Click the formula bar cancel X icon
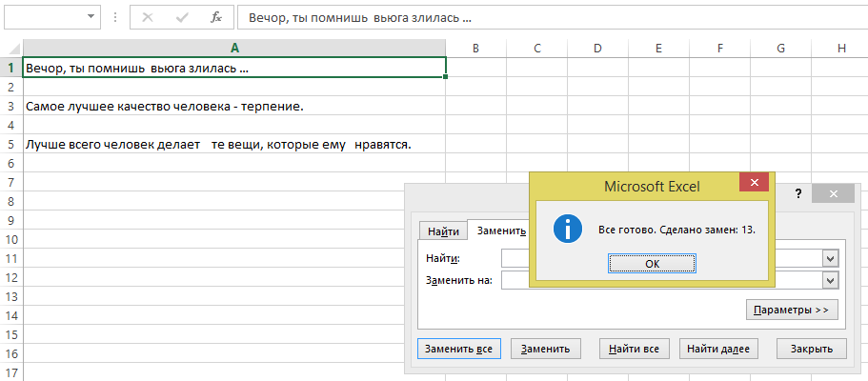Image resolution: width=868 pixels, height=381 pixels. (148, 17)
